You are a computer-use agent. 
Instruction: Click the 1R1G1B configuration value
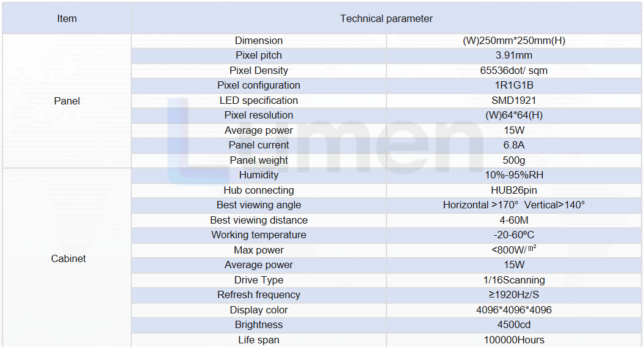click(514, 85)
